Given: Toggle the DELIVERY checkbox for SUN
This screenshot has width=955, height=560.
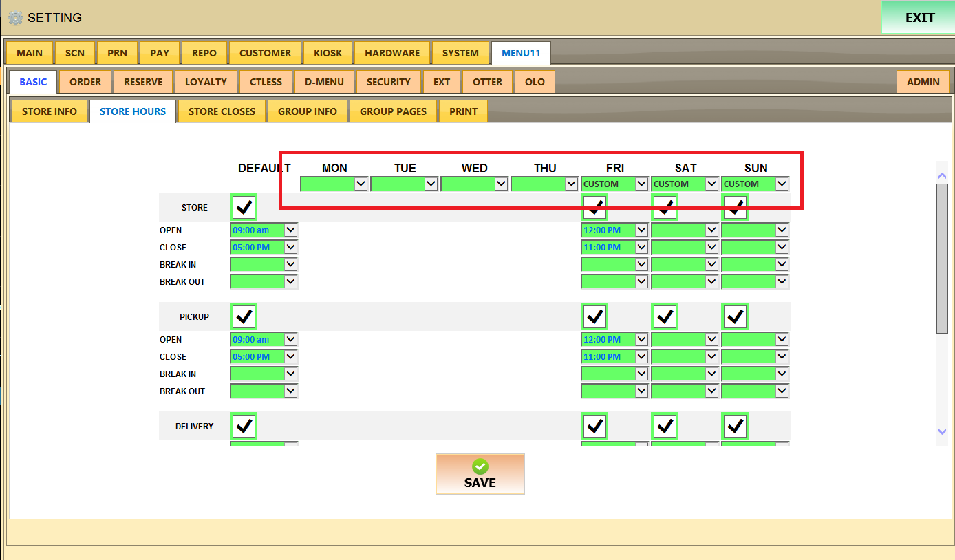Looking at the screenshot, I should (x=736, y=426).
